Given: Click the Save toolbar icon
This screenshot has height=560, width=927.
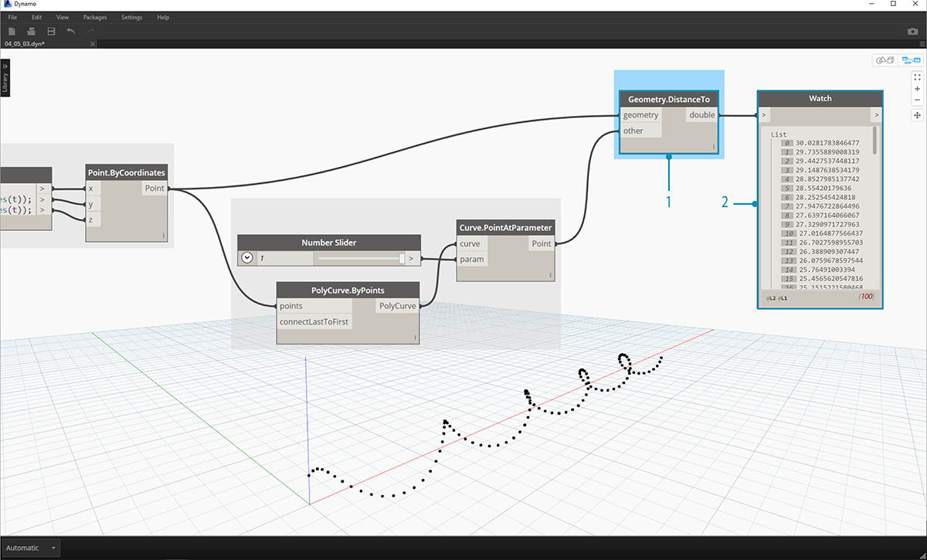Looking at the screenshot, I should [x=51, y=31].
